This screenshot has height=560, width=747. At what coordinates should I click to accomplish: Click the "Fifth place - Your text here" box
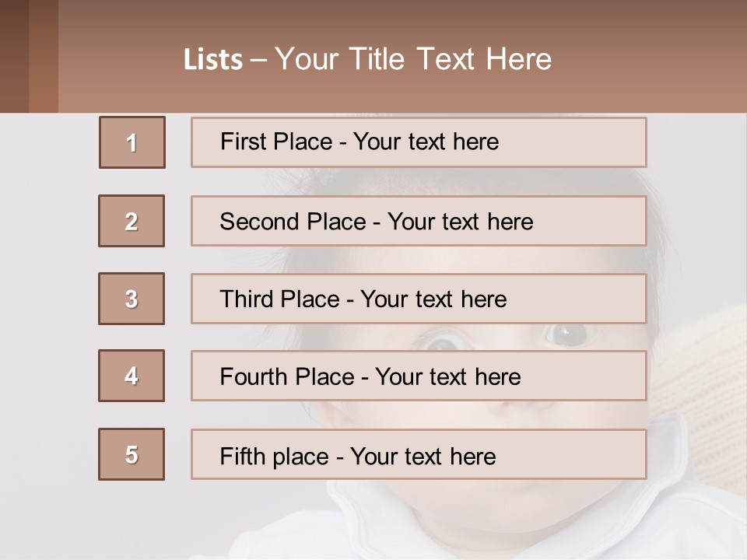(x=419, y=454)
